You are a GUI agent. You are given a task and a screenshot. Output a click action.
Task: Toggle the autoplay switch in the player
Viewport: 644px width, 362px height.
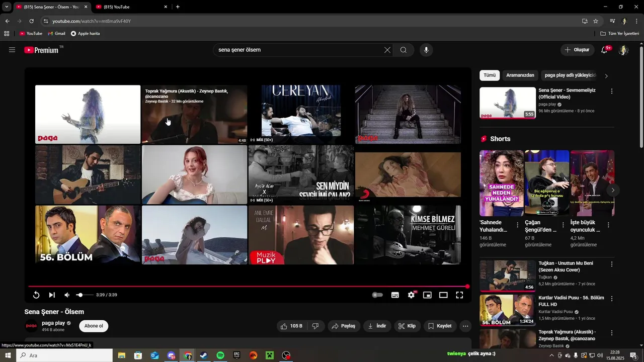[x=377, y=295]
